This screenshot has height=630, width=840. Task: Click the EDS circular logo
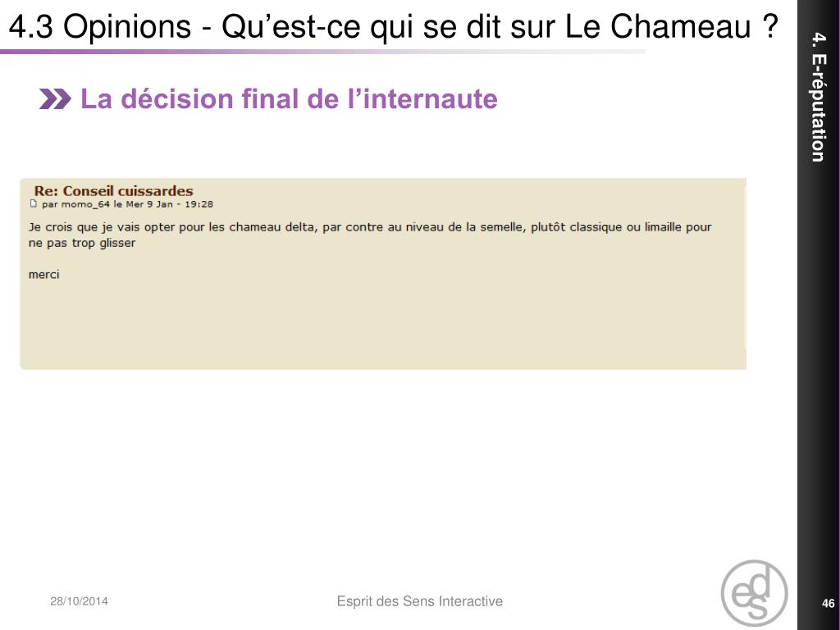[755, 594]
